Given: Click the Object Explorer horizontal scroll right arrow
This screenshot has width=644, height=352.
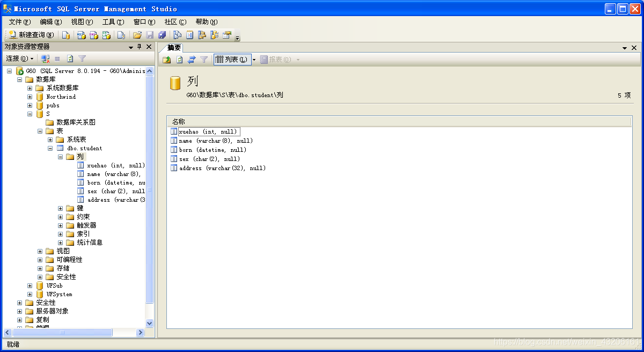Looking at the screenshot, I should coord(141,333).
